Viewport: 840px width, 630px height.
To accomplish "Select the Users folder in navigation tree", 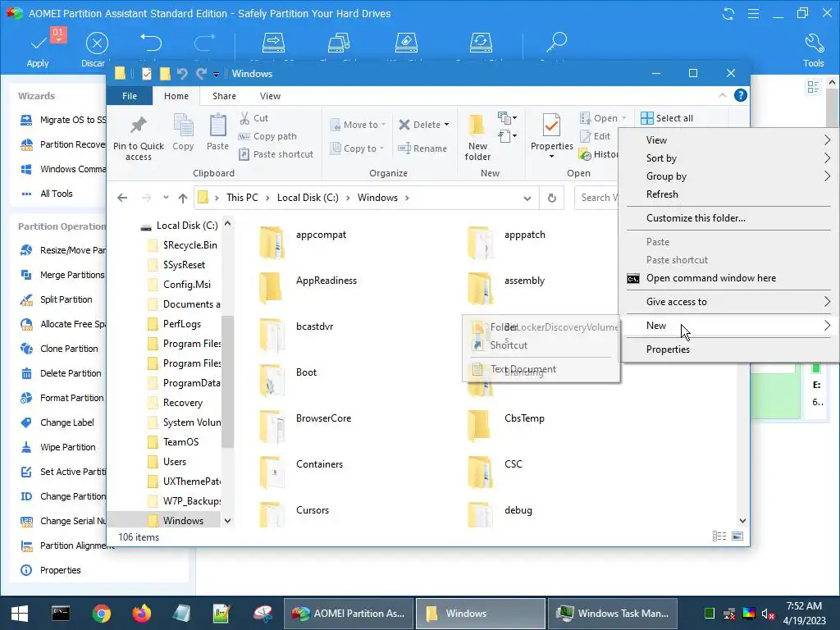I will click(x=175, y=462).
